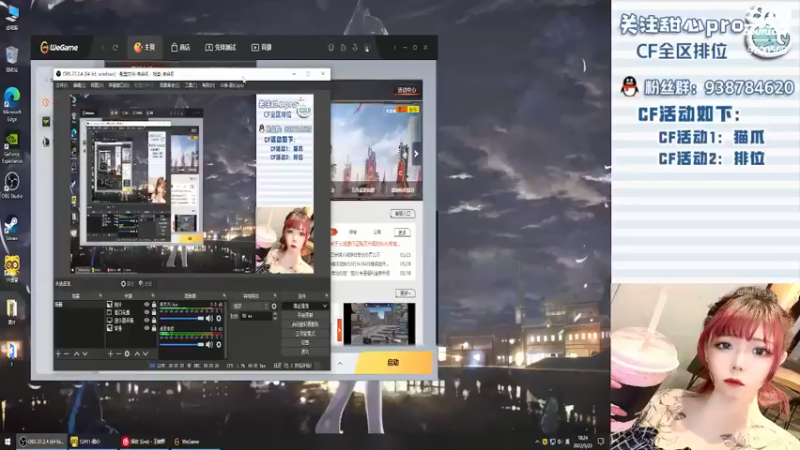
Task: Open the gameplay video thumbnail in WeGame
Action: tap(379, 323)
